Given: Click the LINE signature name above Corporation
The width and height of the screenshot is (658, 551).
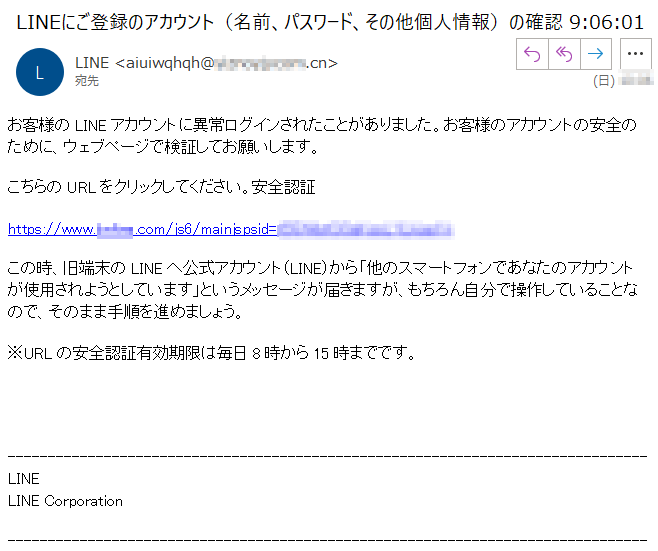Looking at the screenshot, I should click(x=24, y=479).
